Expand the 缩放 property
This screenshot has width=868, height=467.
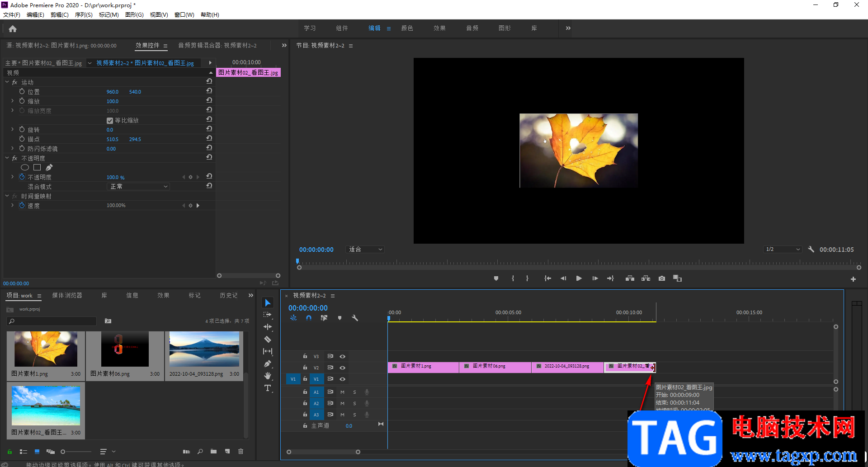[12, 101]
